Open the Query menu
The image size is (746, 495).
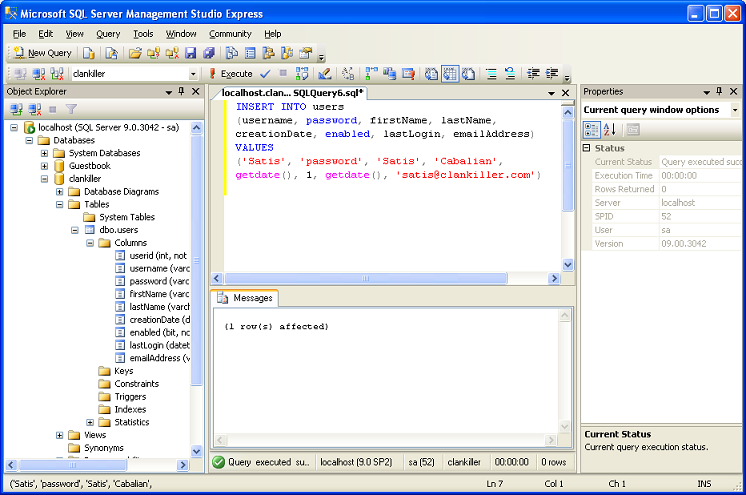[108, 34]
